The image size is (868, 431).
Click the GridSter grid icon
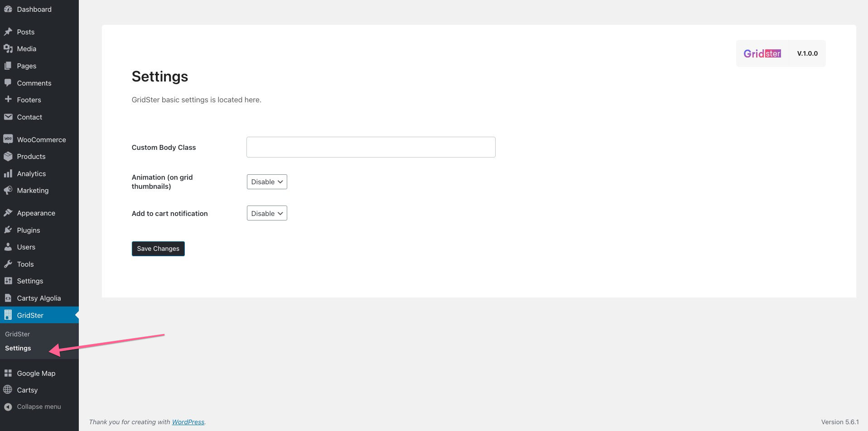coord(8,315)
